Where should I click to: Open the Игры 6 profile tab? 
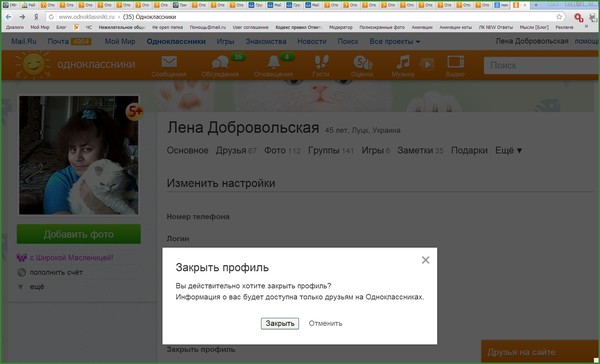(375, 150)
